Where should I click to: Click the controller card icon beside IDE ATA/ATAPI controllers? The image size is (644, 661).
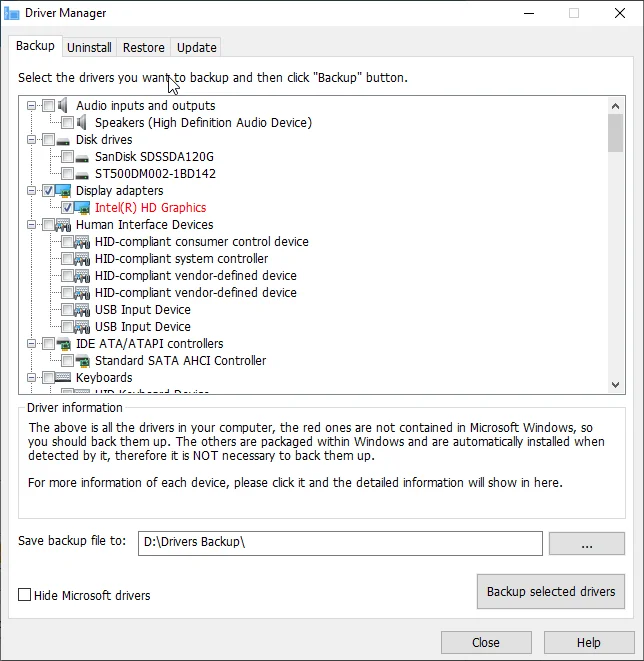[x=63, y=344]
